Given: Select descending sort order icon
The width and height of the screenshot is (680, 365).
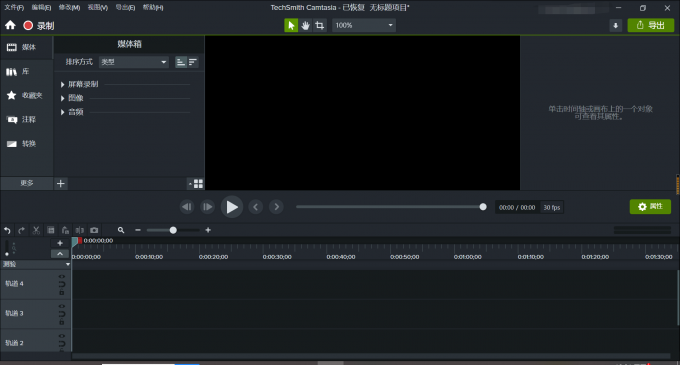Looking at the screenshot, I should 193,62.
